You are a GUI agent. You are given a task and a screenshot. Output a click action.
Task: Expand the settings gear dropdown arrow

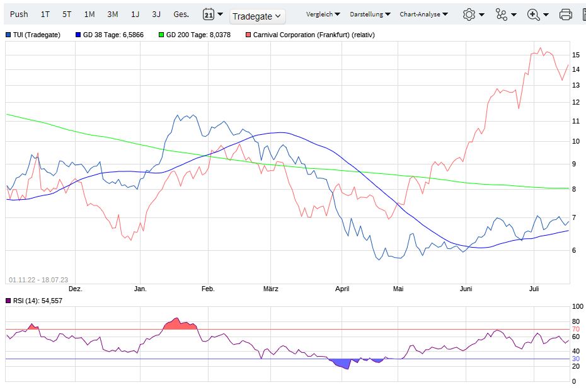coord(482,14)
